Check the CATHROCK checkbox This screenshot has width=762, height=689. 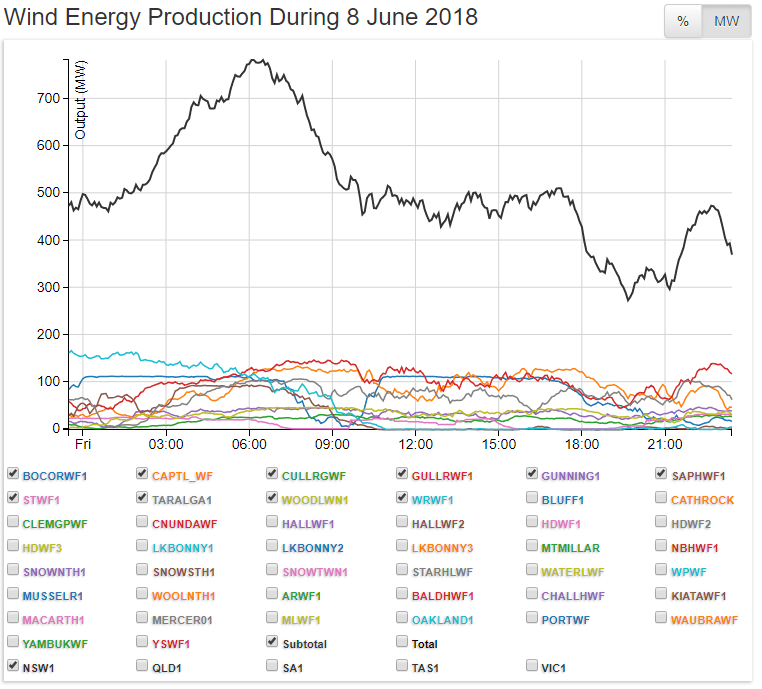point(663,497)
